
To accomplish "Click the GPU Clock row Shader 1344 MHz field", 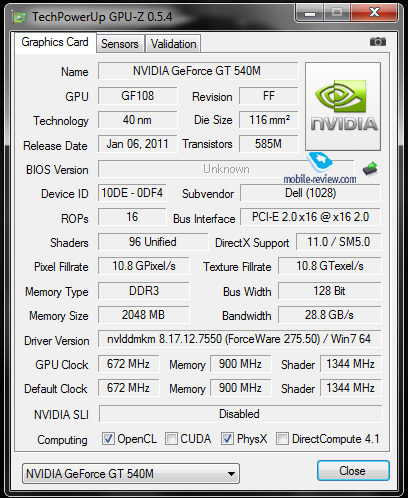I will (x=351, y=364).
